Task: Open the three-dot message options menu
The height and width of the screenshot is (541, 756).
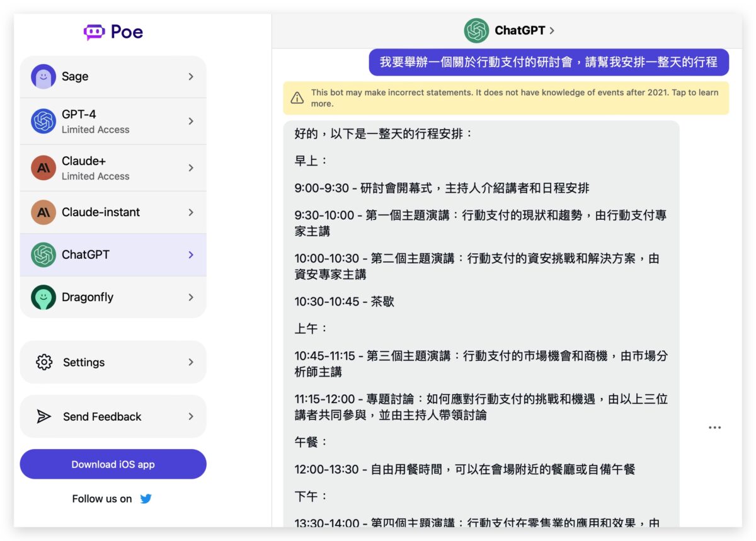Action: click(x=714, y=428)
